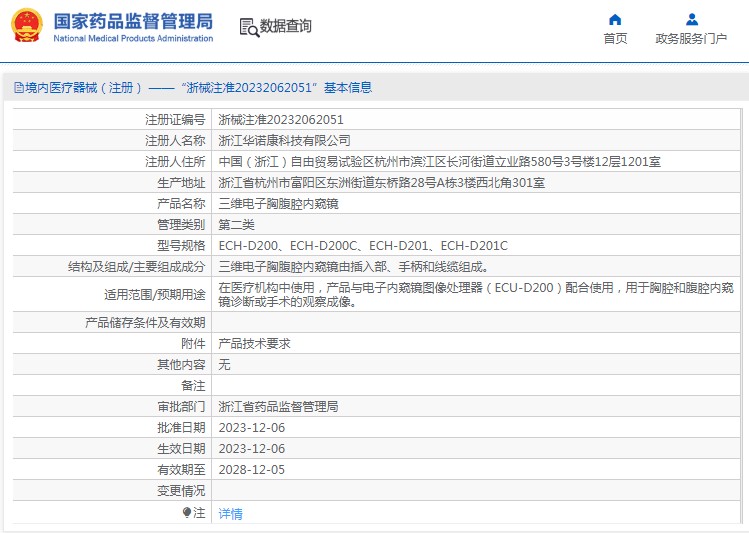
Task: Click the 注册人住所 label
Action: [175, 161]
